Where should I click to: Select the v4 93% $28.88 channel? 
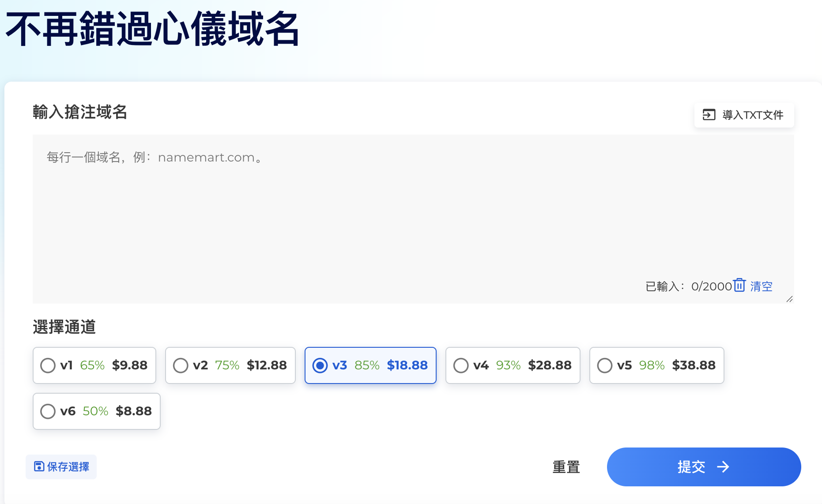[x=513, y=365]
